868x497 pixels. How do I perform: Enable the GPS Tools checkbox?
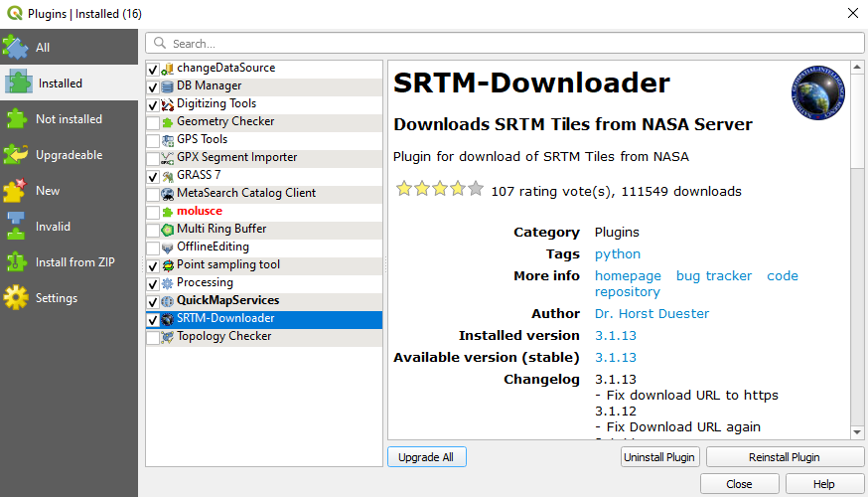(153, 141)
